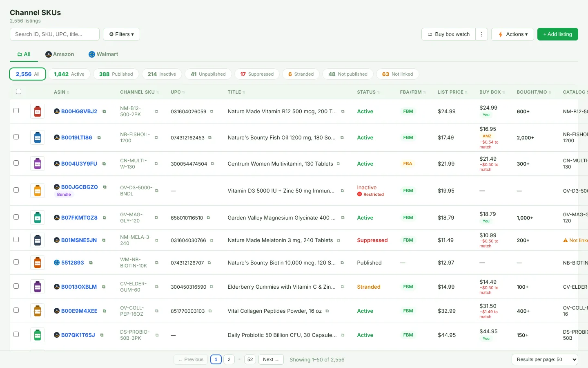Sort by the Status column
This screenshot has height=368, width=588.
pyautogui.click(x=368, y=92)
